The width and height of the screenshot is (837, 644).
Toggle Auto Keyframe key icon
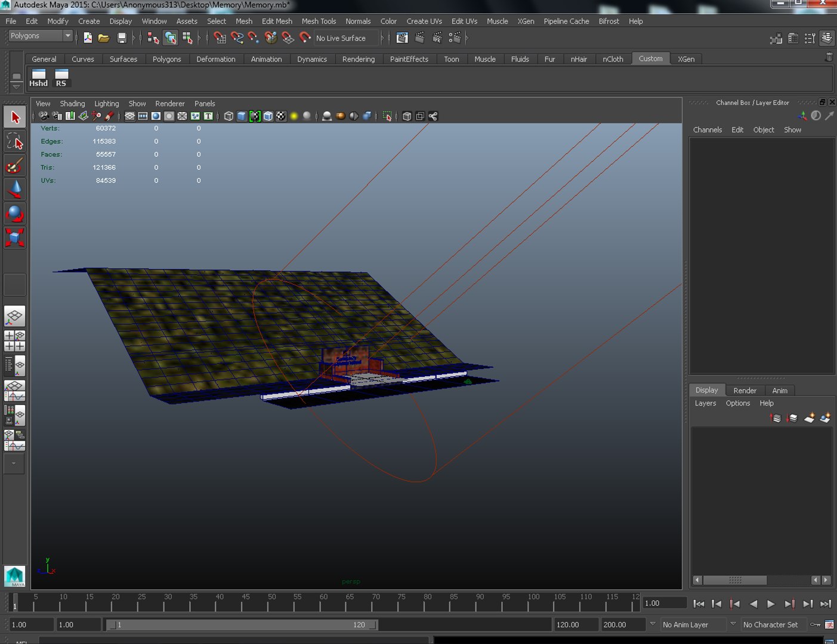pos(815,624)
